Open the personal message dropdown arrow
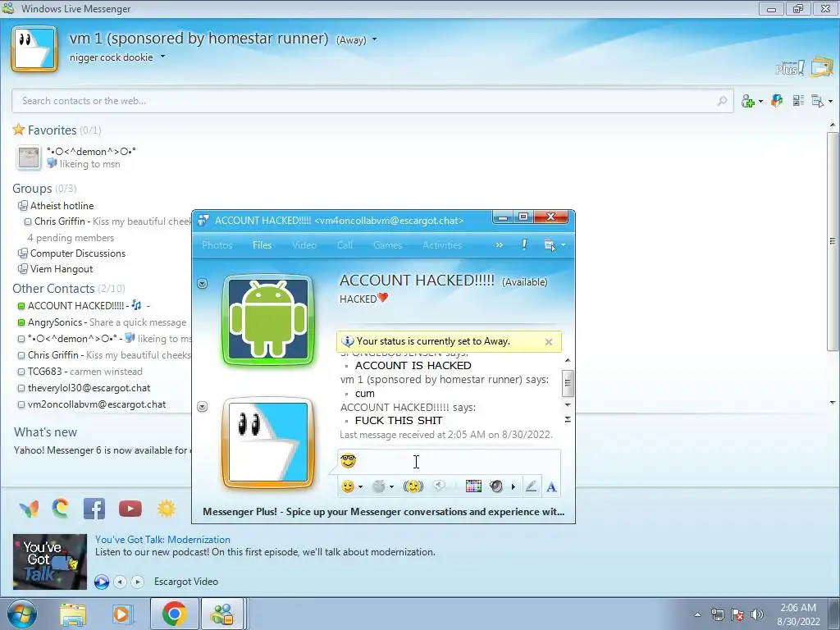 [x=163, y=57]
